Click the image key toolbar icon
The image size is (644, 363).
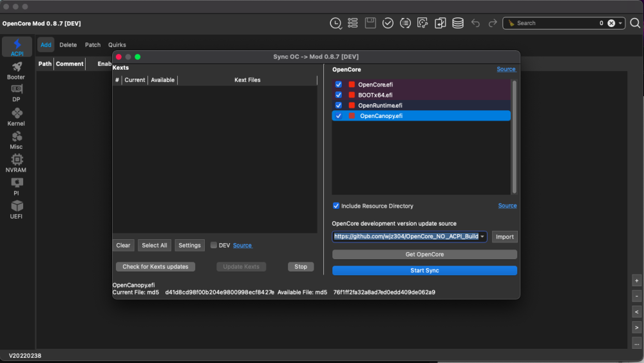point(422,23)
